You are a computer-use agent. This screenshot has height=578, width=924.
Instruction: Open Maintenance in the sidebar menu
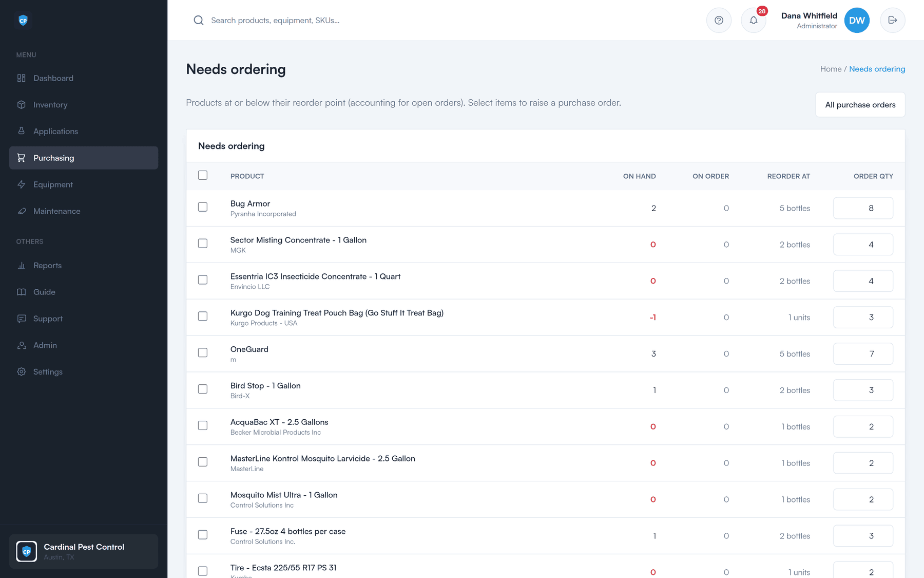84,211
